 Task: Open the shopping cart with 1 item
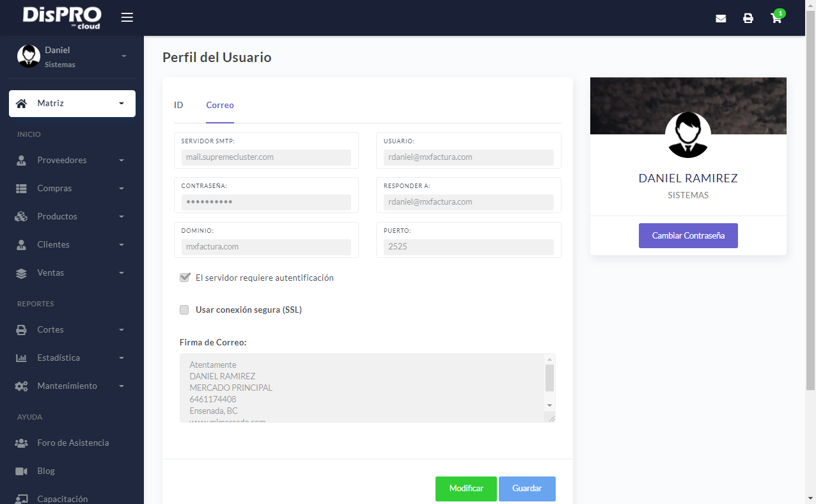click(x=776, y=19)
